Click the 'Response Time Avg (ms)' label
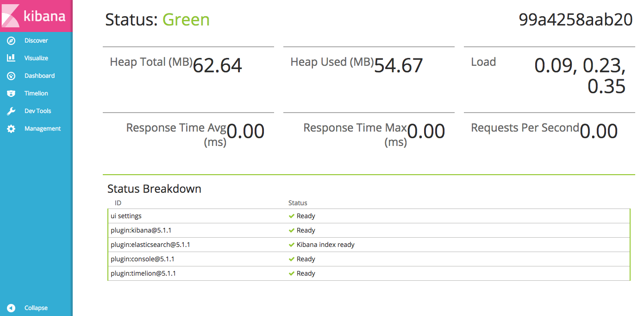The width and height of the screenshot is (644, 316). tap(176, 135)
